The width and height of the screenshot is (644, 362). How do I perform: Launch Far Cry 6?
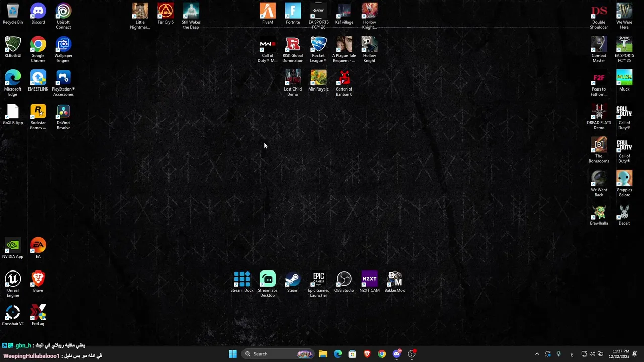(x=166, y=14)
